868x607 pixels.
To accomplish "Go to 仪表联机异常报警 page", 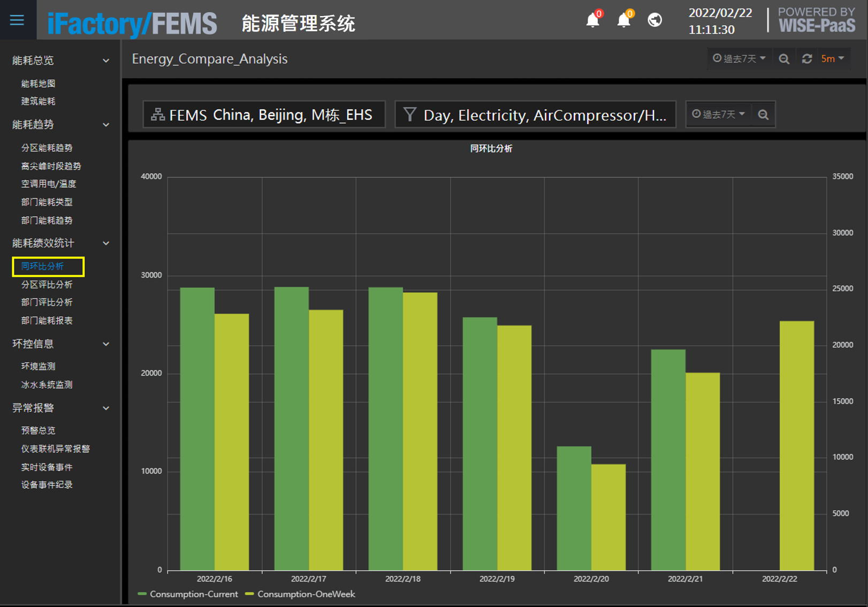I will [55, 449].
